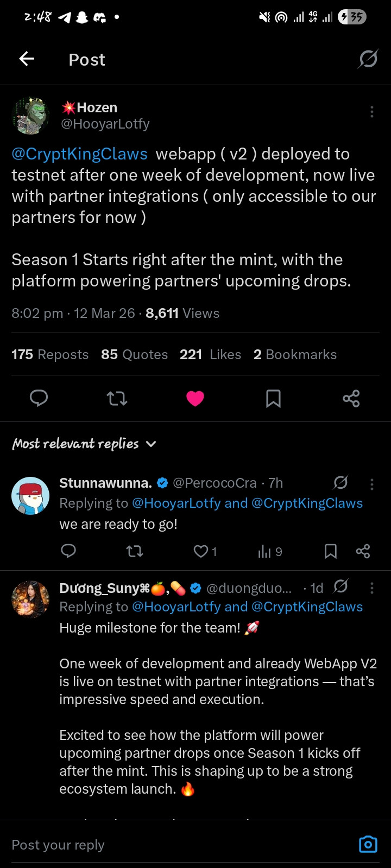
Task: Reply to Hozen's post via the comment icon
Action: click(39, 399)
